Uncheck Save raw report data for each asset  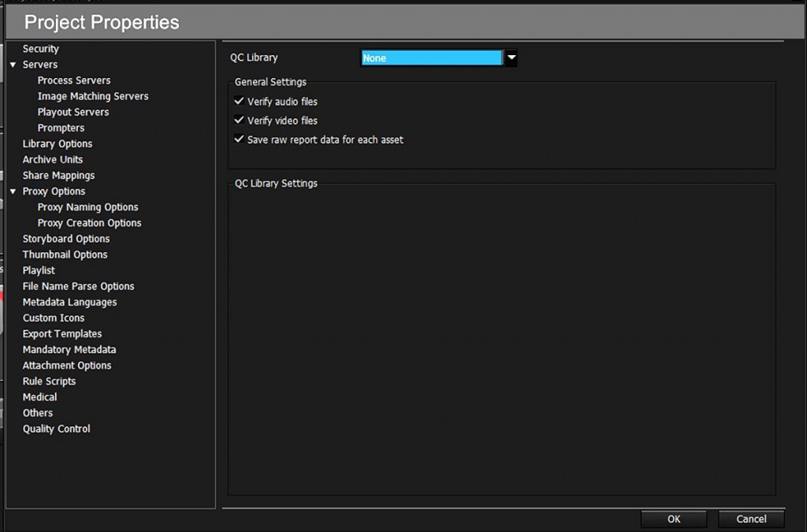(x=239, y=139)
